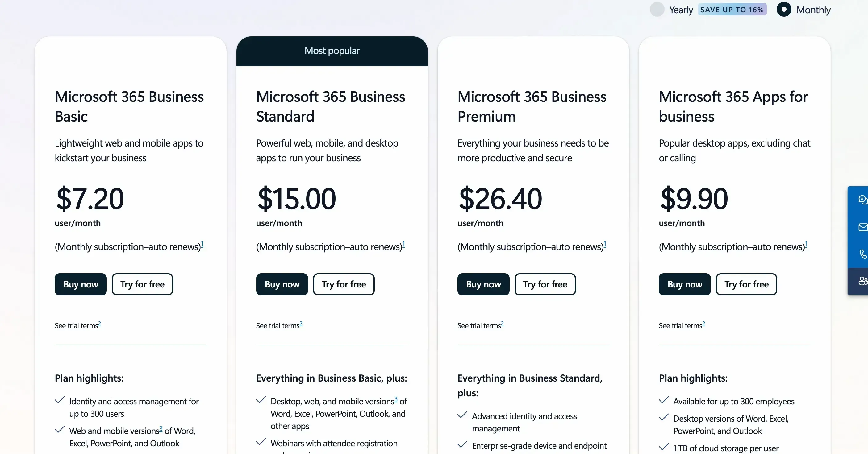Start free trial of Business Standard
The height and width of the screenshot is (454, 868).
coord(343,284)
